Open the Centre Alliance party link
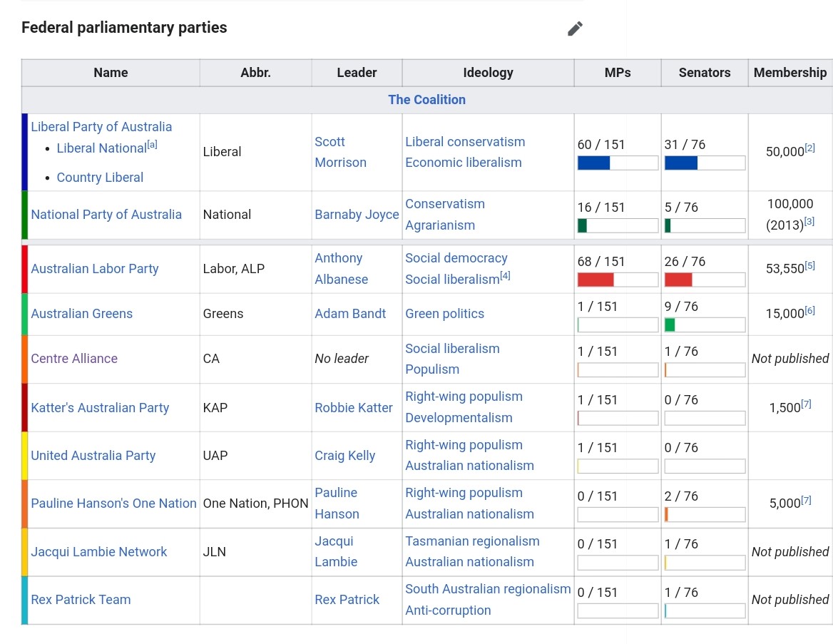833x644 pixels. pyautogui.click(x=74, y=359)
